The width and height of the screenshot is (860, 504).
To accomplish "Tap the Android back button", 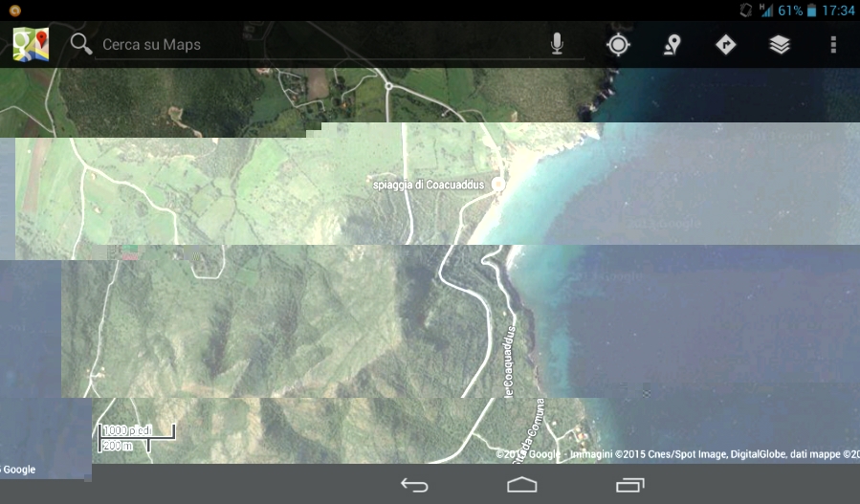I will point(414,485).
